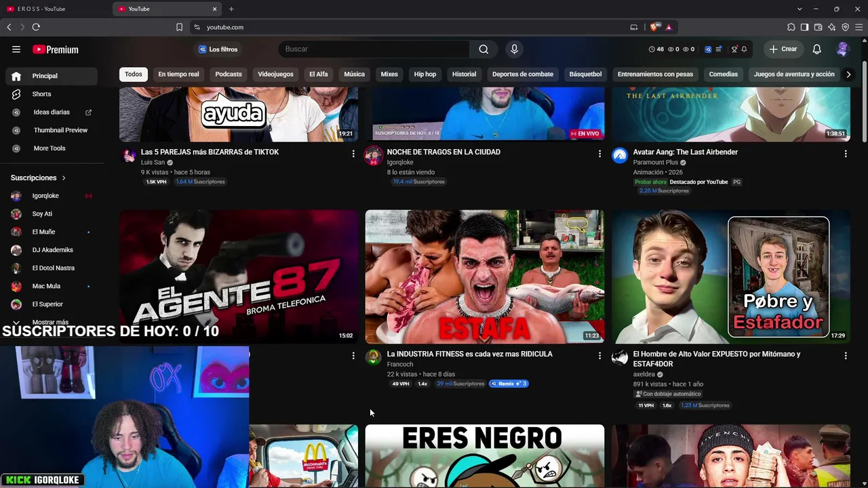The height and width of the screenshot is (488, 868).
Task: Click the Shorts sidebar icon
Action: 16,94
